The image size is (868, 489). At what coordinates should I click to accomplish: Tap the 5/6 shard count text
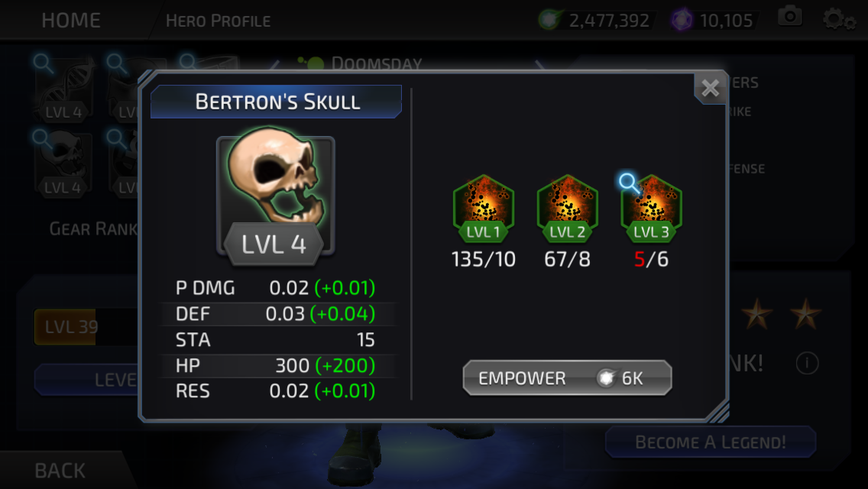tap(651, 259)
